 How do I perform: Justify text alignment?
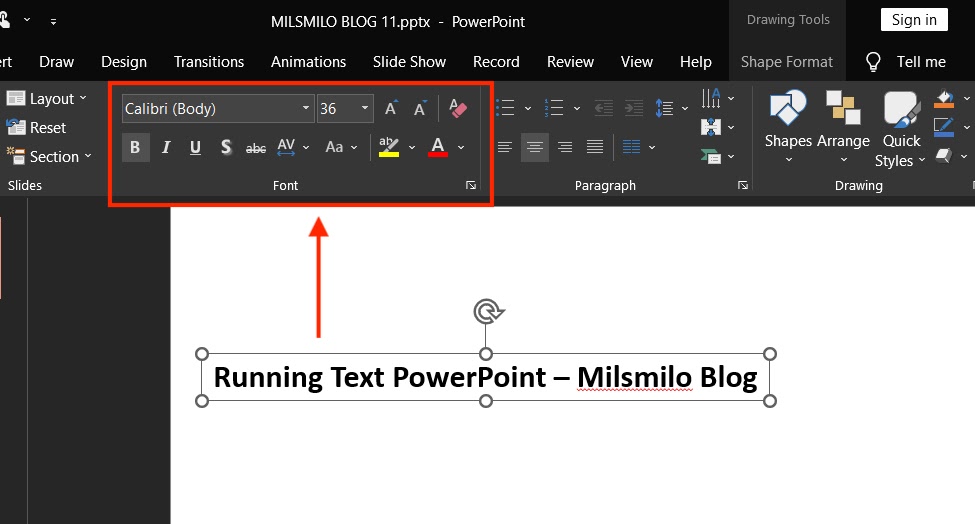tap(595, 147)
